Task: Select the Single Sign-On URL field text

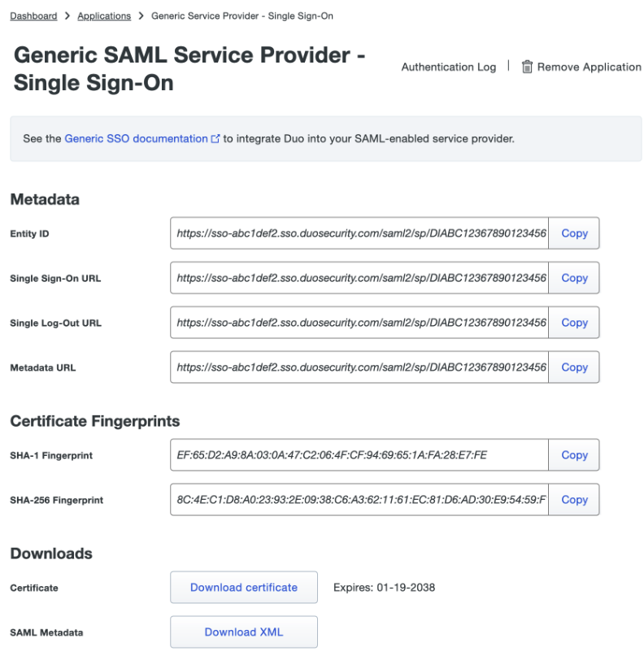Action: pyautogui.click(x=358, y=278)
